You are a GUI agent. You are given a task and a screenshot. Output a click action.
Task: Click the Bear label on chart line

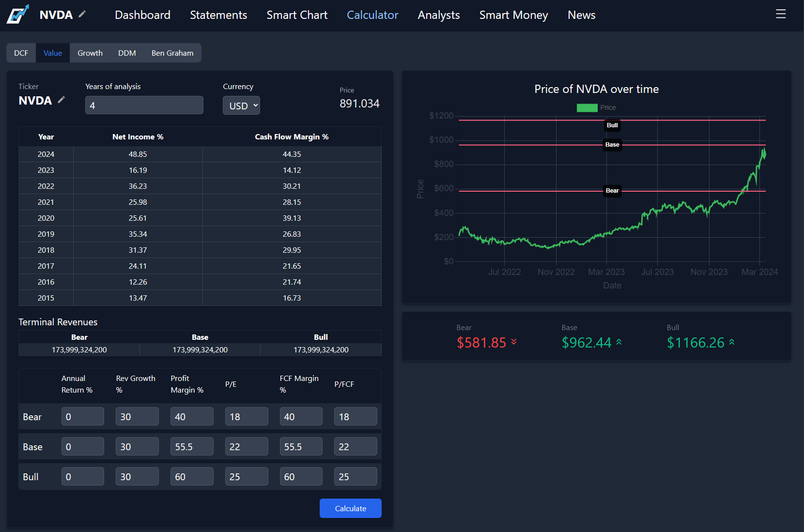pyautogui.click(x=612, y=191)
